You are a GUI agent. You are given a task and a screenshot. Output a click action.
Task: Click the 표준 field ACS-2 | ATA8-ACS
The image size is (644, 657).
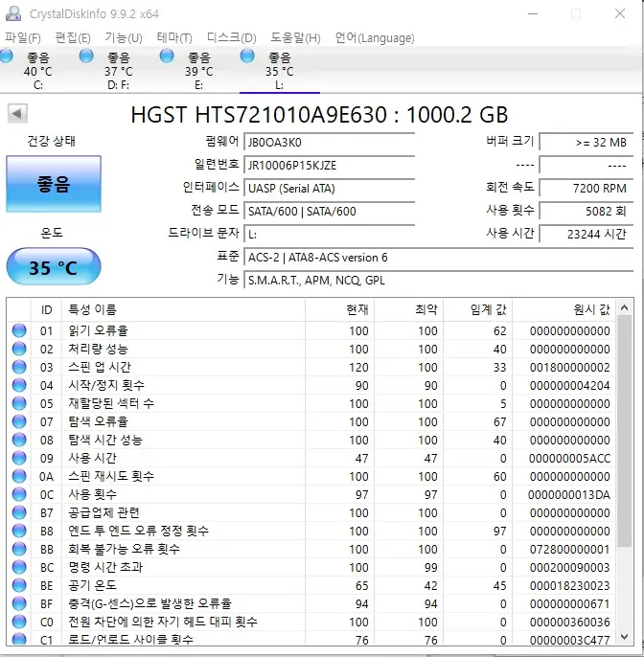439,257
